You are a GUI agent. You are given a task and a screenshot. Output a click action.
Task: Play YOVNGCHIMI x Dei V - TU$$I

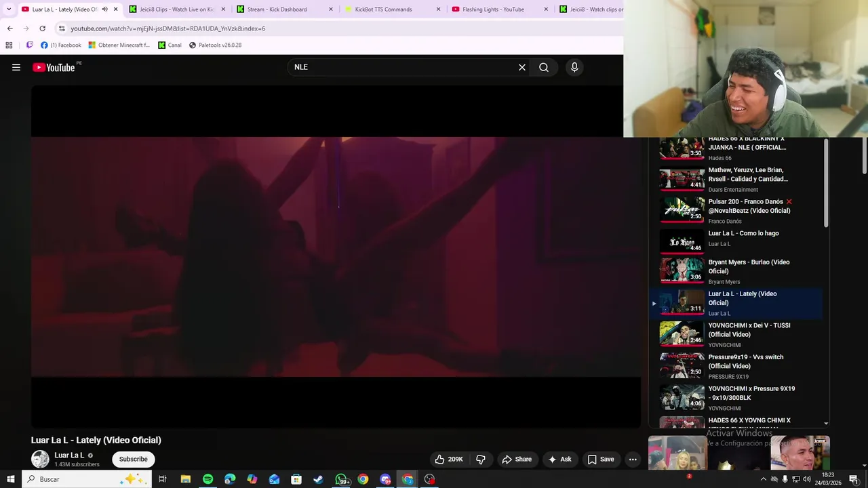point(736,335)
